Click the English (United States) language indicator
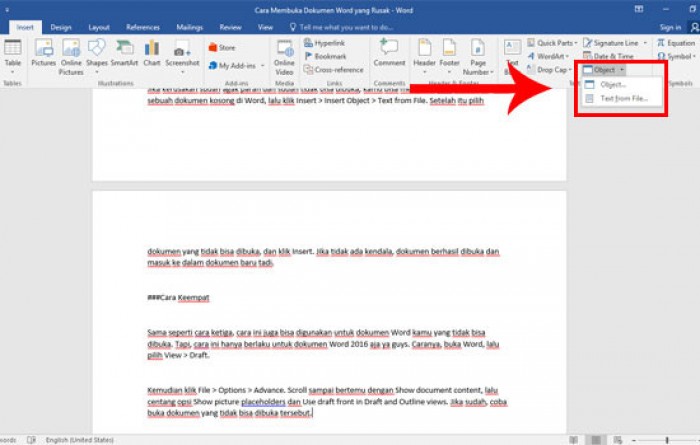The height and width of the screenshot is (445, 700). 79,440
